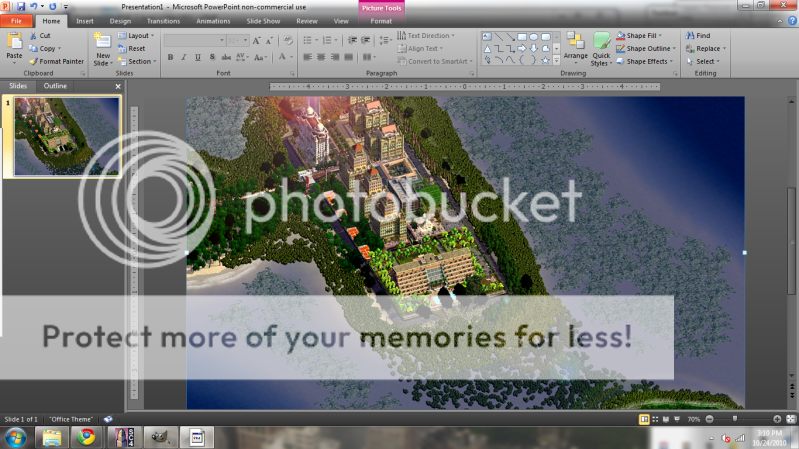This screenshot has height=449, width=799.
Task: Align text left
Action: coord(307,57)
